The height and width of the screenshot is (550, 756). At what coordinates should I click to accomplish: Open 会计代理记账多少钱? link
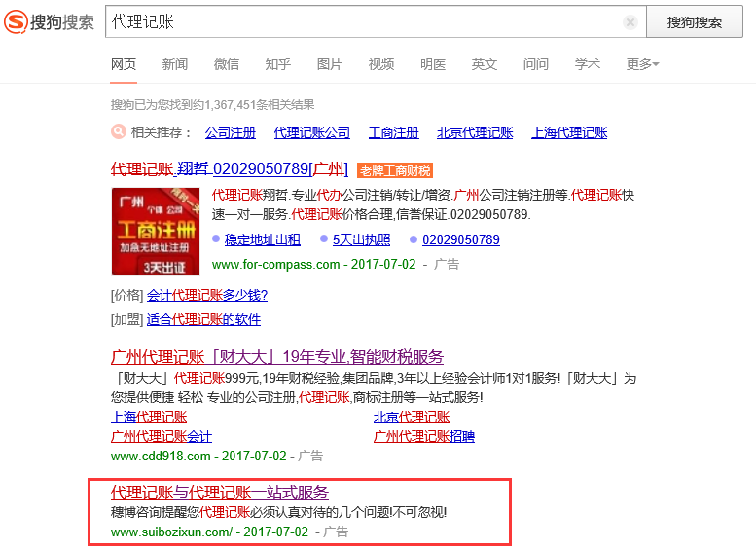[x=207, y=295]
